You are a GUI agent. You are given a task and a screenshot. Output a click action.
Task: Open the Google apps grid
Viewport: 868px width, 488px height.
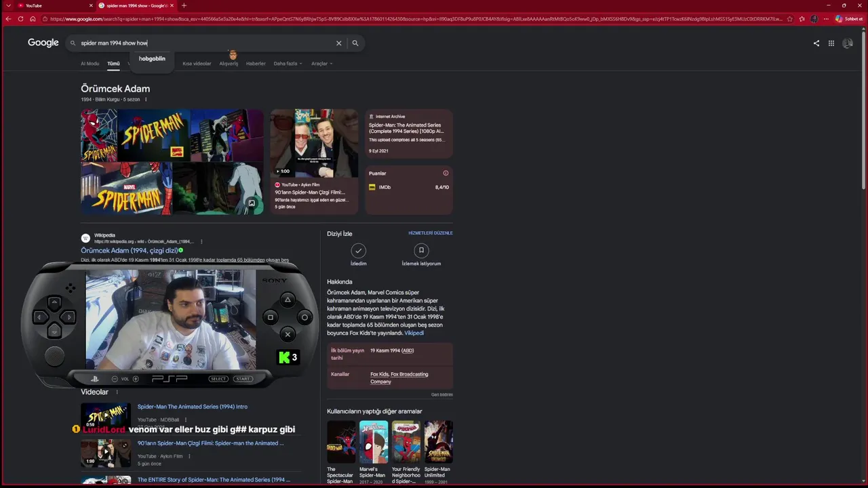pos(831,43)
